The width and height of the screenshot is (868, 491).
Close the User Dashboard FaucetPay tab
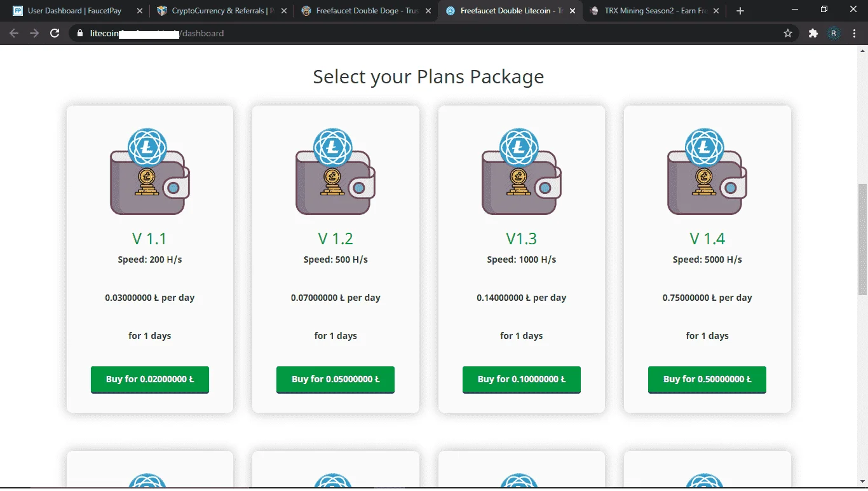tap(140, 11)
